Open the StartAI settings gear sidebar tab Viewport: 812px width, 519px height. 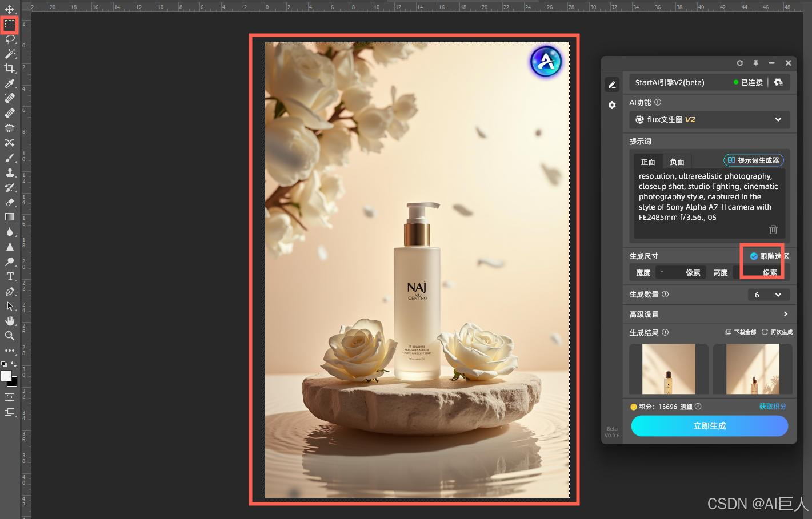(x=612, y=105)
